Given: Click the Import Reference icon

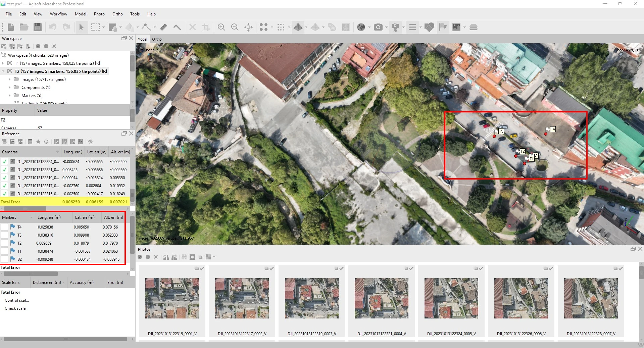Looking at the screenshot, I should point(4,142).
